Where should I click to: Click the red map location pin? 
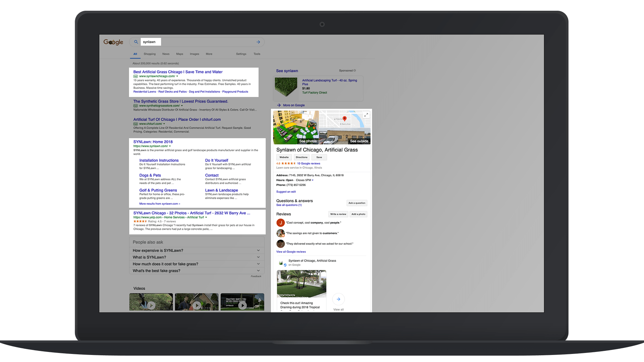[344, 118]
